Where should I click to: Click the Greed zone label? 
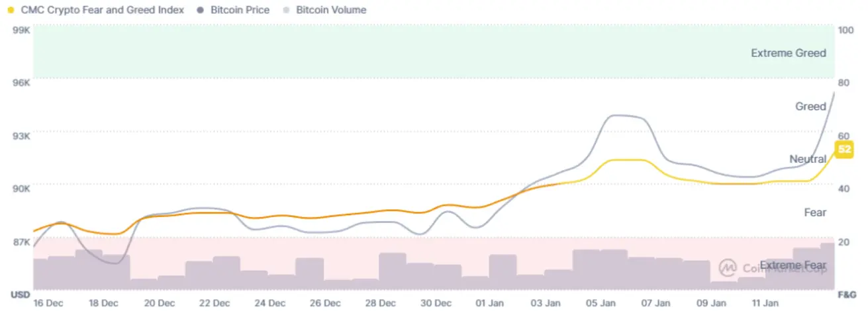pos(810,107)
